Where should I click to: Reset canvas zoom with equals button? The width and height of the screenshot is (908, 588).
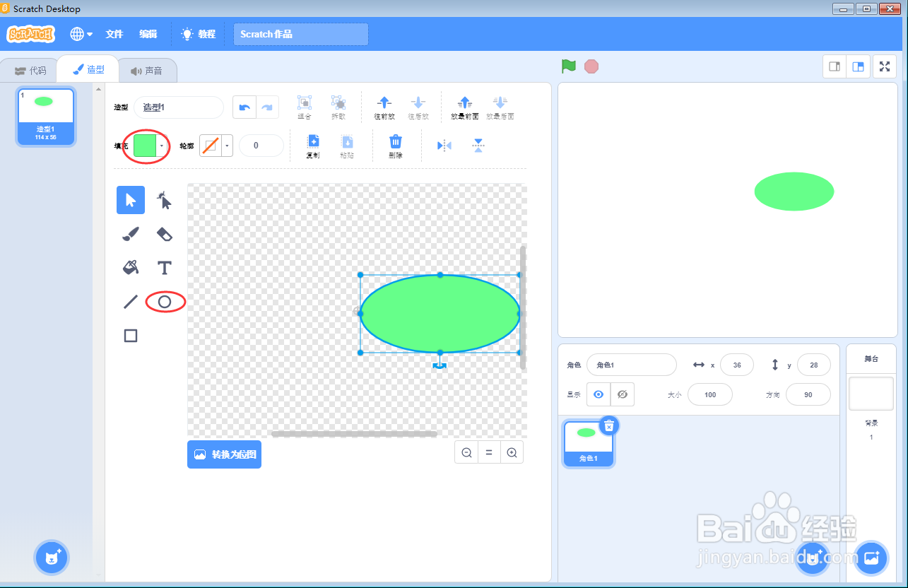(489, 453)
